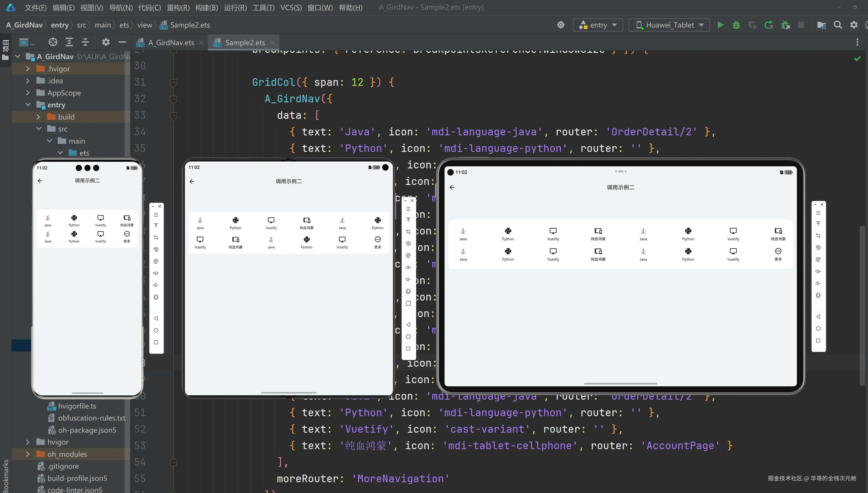This screenshot has height=493, width=868.
Task: Tap the 更多 icon in the tablet emulator
Action: click(x=778, y=251)
